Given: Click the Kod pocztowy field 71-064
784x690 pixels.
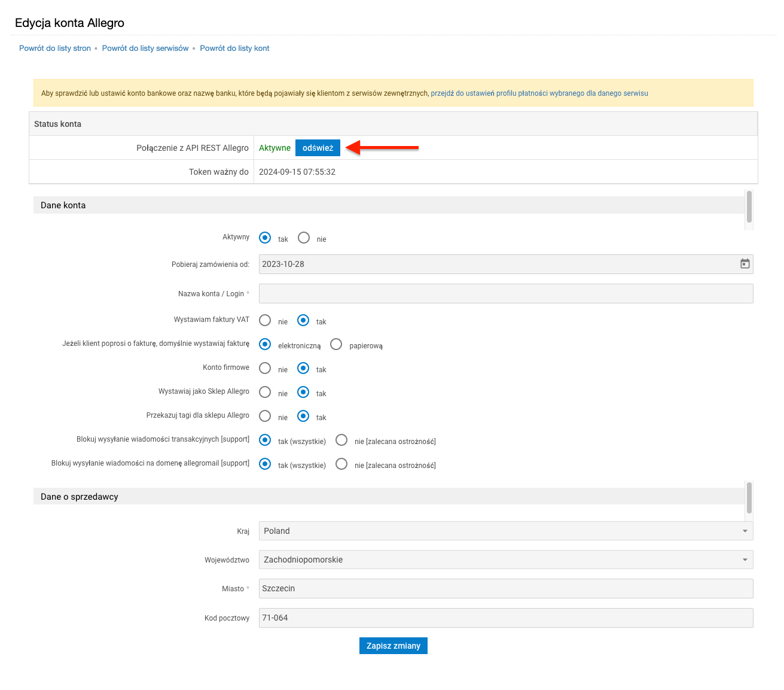Looking at the screenshot, I should click(x=506, y=618).
